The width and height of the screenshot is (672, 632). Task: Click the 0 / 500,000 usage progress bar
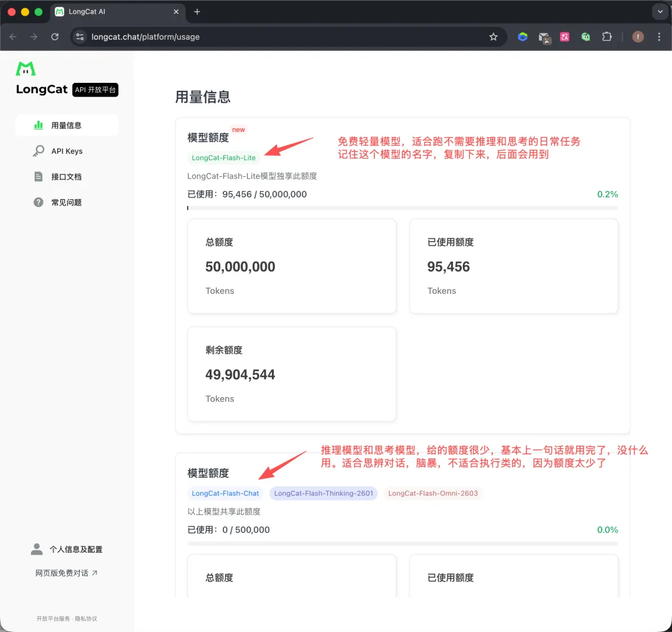coord(403,544)
